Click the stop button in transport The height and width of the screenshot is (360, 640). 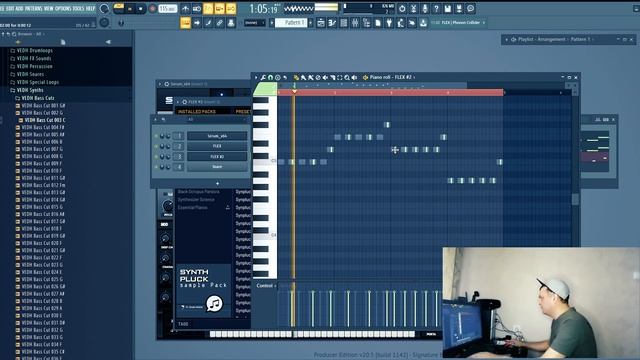pyautogui.click(x=141, y=8)
